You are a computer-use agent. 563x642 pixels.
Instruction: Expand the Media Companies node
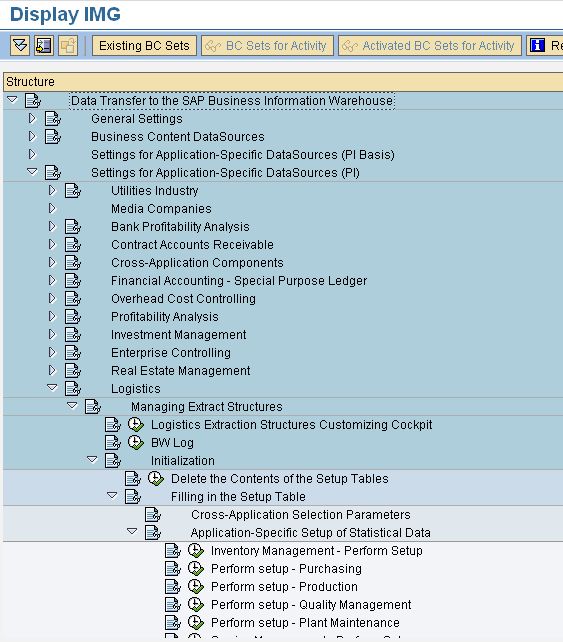coord(52,208)
